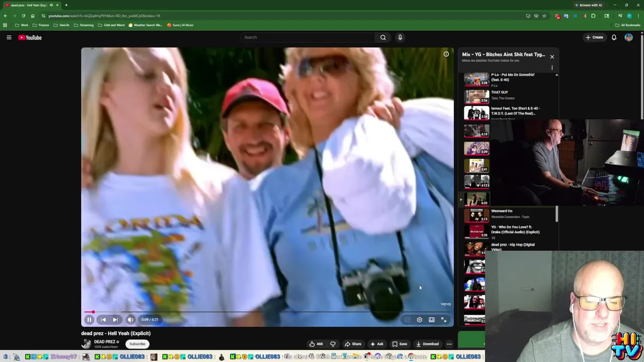Open the Finance bookmarks folder
644x362 pixels.
click(x=41, y=25)
